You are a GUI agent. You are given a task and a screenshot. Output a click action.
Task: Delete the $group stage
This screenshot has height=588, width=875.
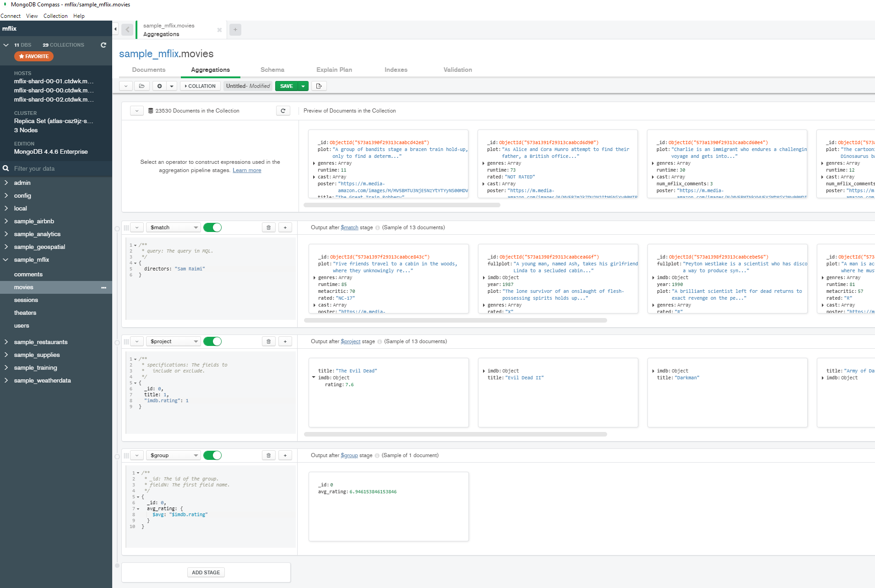point(269,455)
